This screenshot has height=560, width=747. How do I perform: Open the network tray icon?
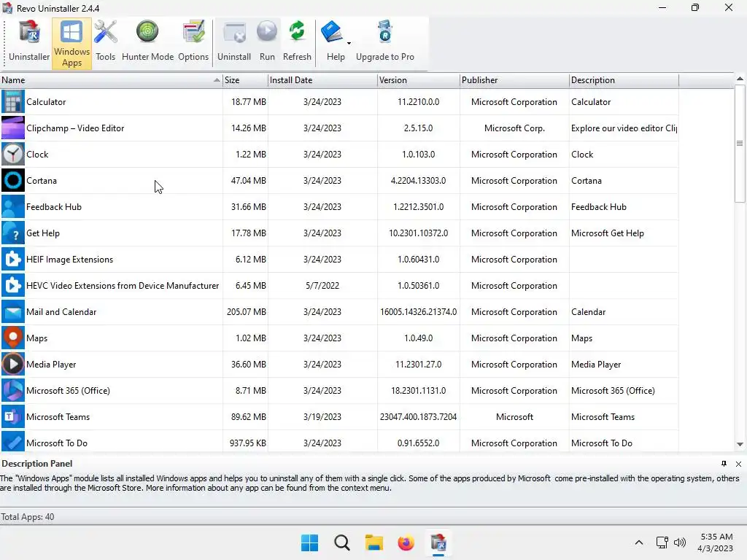click(x=662, y=542)
